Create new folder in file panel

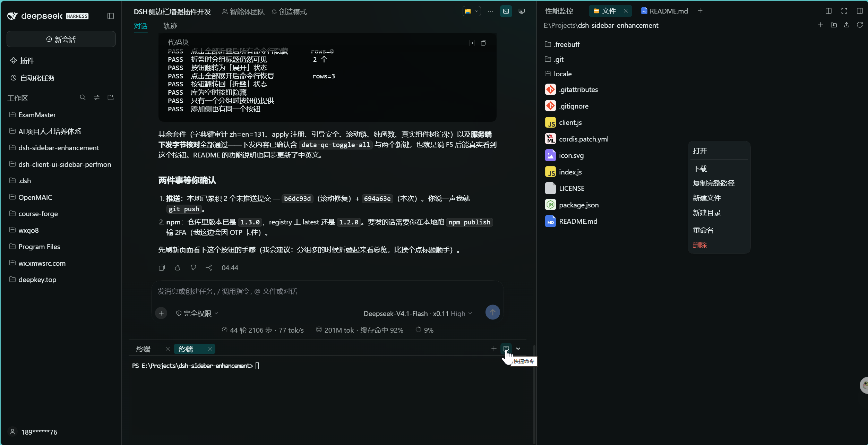(834, 25)
